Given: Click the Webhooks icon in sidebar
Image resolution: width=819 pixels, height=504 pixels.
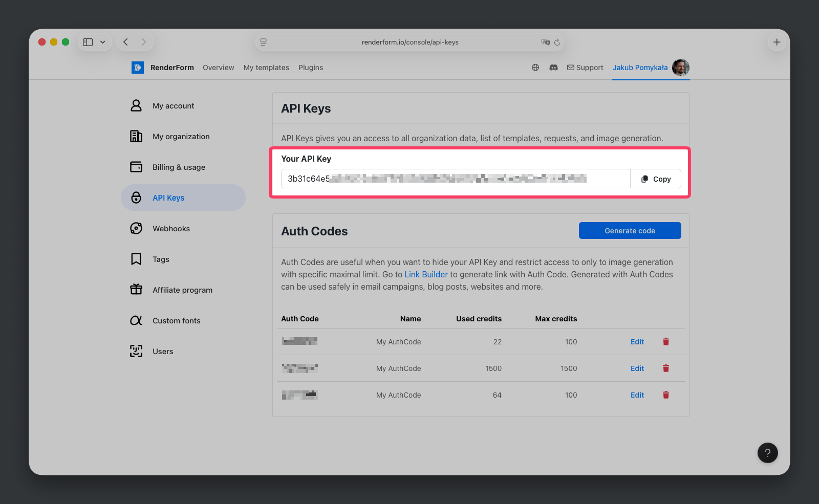Looking at the screenshot, I should pyautogui.click(x=136, y=228).
